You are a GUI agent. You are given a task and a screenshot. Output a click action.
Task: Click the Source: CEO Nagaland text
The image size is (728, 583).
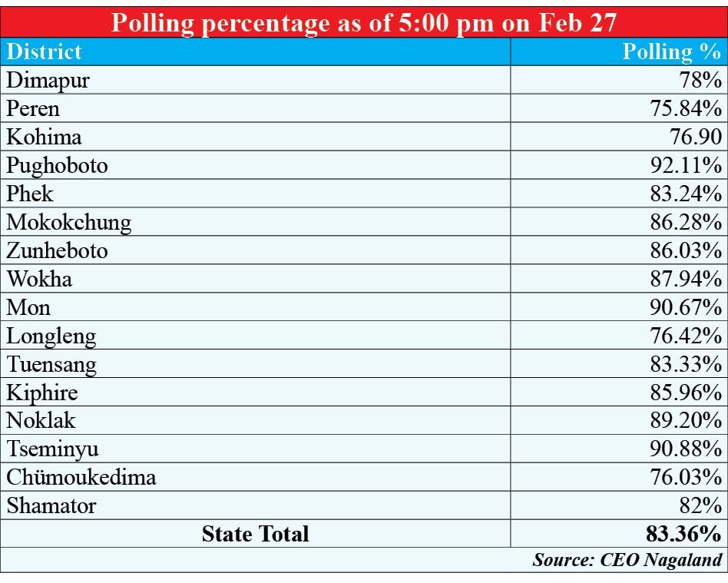[627, 560]
